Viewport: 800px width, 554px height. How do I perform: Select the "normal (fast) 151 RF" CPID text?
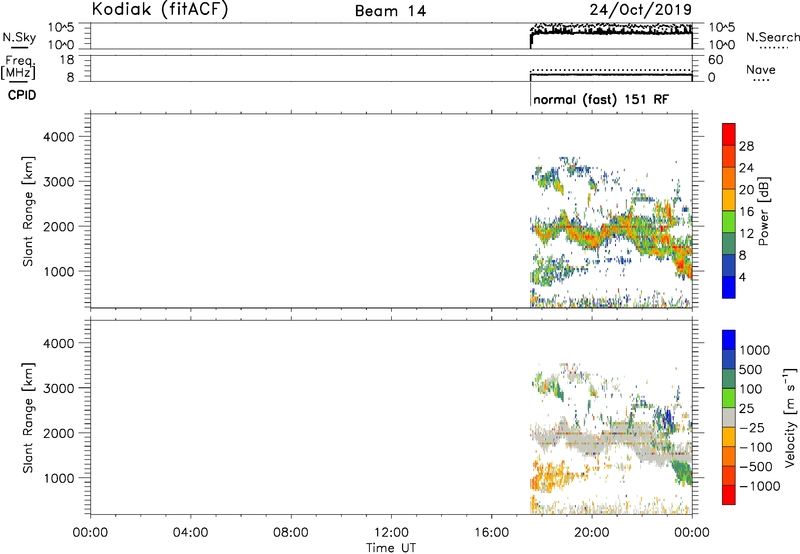(601, 99)
